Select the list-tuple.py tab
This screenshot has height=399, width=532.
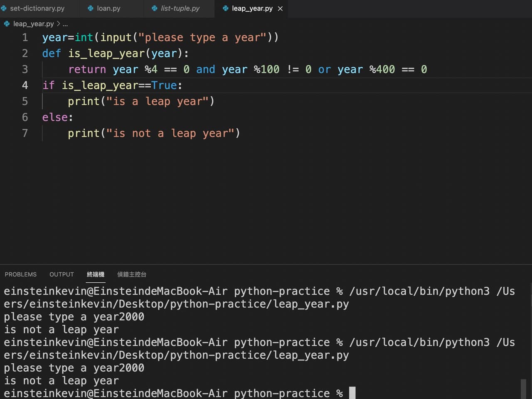(180, 8)
